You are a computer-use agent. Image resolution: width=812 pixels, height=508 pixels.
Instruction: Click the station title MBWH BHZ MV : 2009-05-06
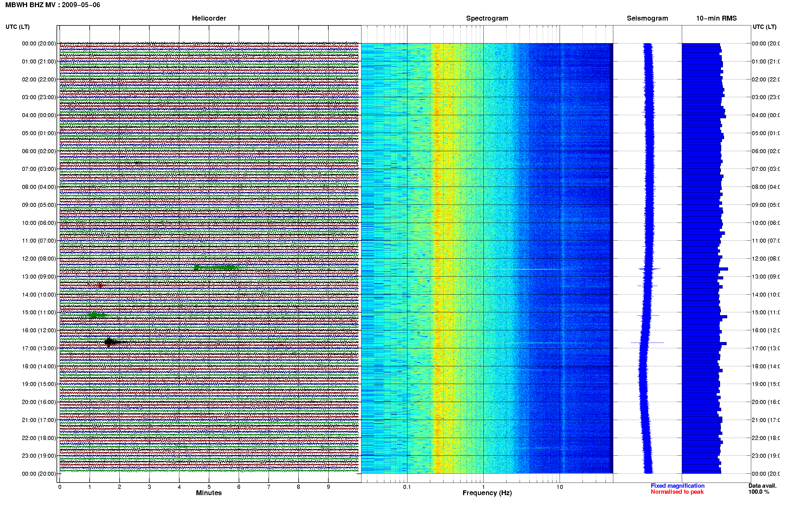(x=53, y=5)
